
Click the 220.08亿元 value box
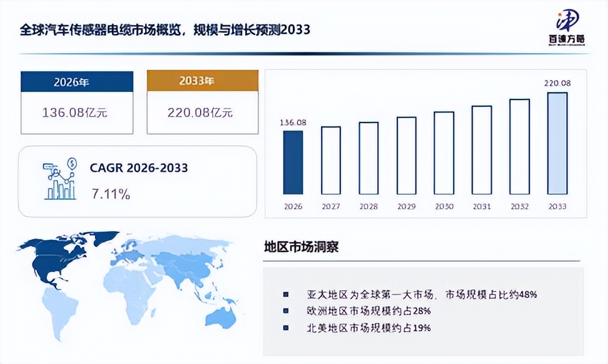(202, 113)
